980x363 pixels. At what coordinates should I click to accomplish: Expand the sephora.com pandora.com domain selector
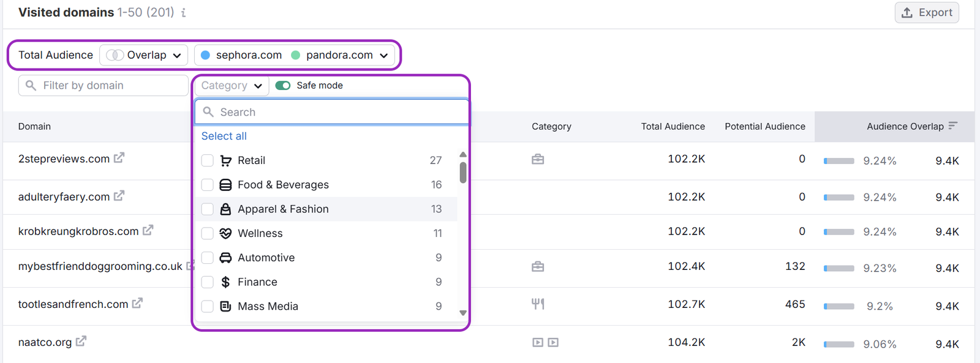pos(295,55)
